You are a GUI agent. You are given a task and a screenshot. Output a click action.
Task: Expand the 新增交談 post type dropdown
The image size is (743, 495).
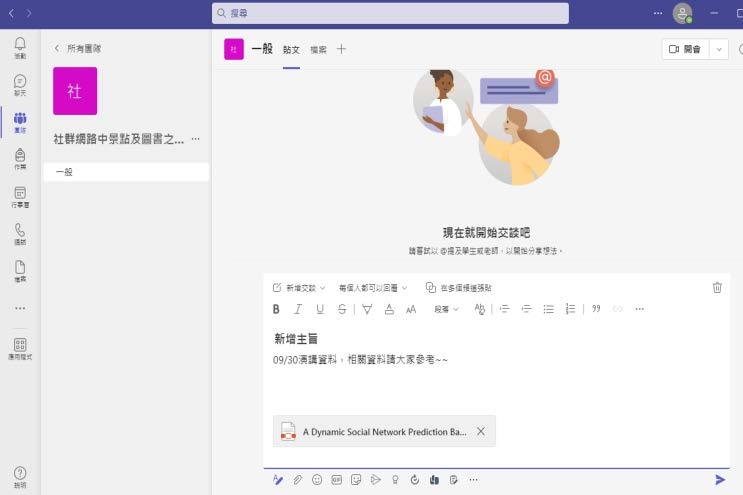pos(299,287)
